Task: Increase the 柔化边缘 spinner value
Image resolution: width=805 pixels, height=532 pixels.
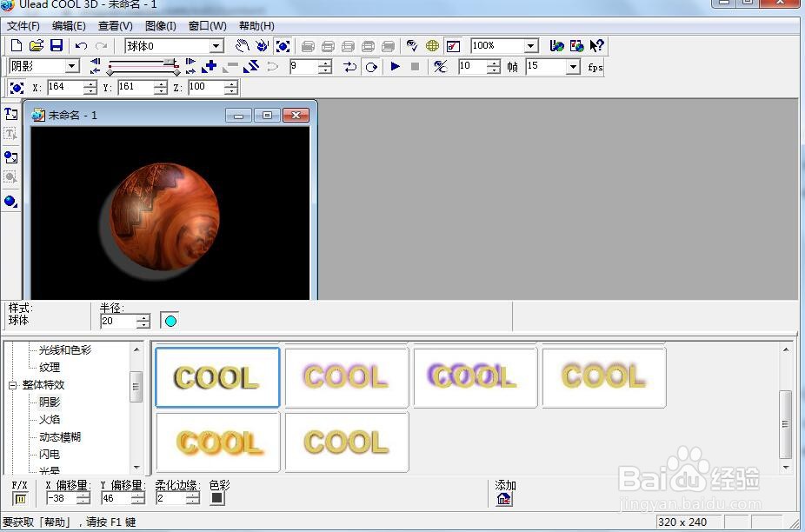Action: coord(192,495)
